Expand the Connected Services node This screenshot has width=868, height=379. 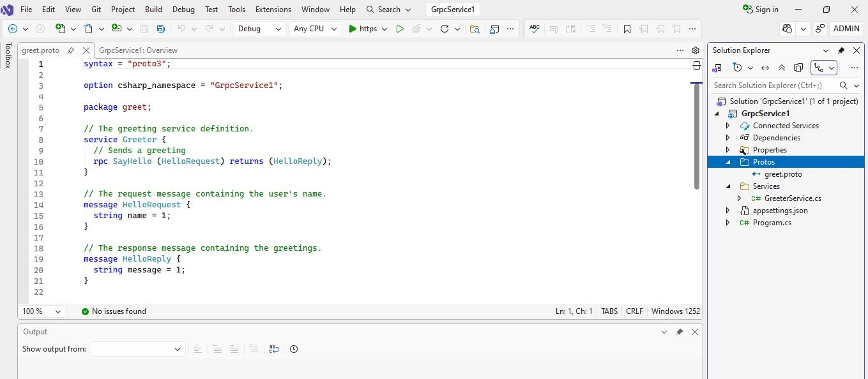click(x=728, y=126)
